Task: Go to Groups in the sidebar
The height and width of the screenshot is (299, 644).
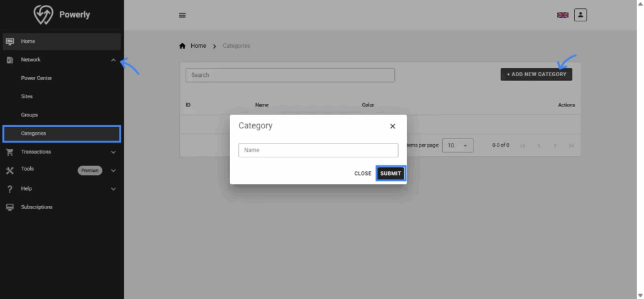Action: coord(30,115)
